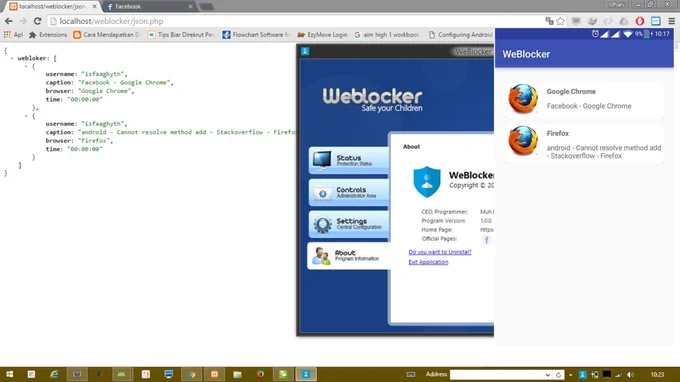Viewport: 680px width, 382px height.
Task: Open the Cara Mendapatkan bookmark
Action: point(107,35)
